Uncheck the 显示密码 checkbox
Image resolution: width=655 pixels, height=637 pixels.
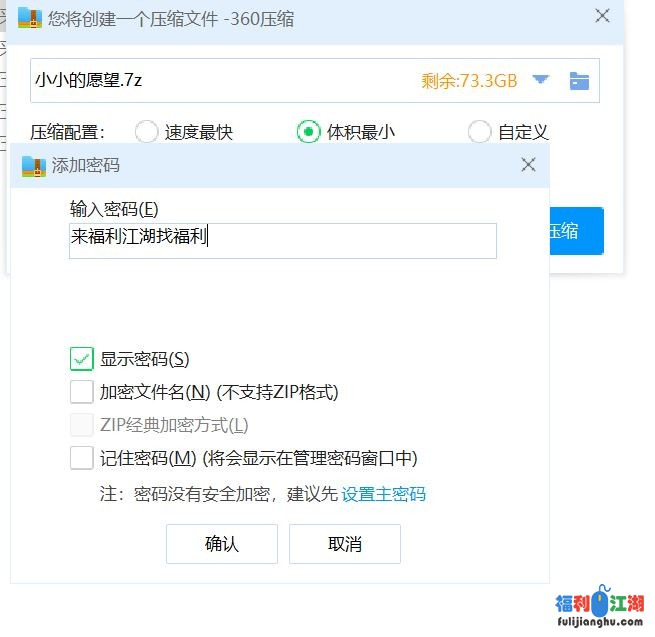pyautogui.click(x=81, y=359)
